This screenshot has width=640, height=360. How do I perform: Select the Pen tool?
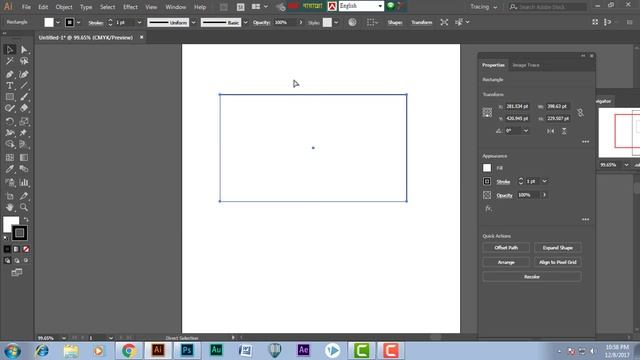10,74
